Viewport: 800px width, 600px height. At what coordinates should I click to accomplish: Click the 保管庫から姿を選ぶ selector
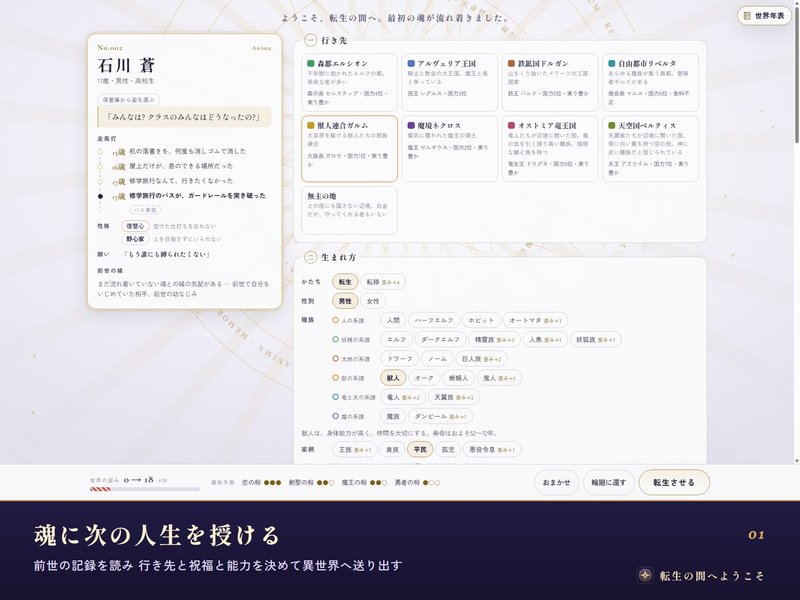pyautogui.click(x=129, y=99)
